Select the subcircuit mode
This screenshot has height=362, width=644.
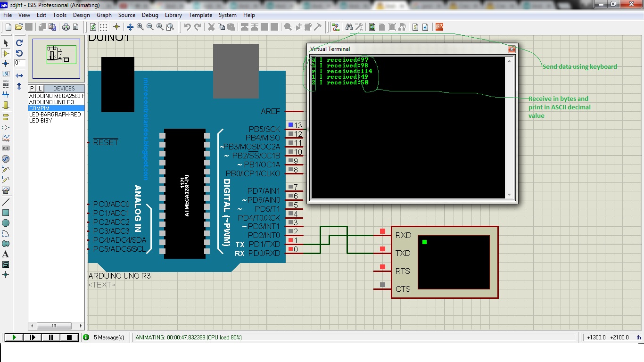(x=6, y=106)
